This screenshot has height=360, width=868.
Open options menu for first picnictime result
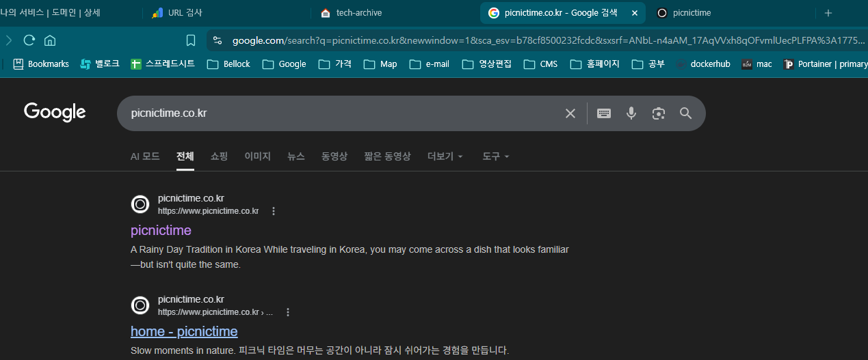(x=274, y=211)
